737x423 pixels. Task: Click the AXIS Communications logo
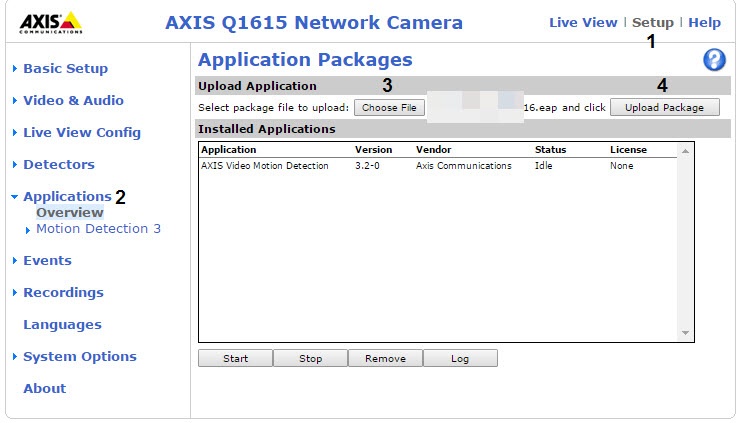pyautogui.click(x=45, y=23)
